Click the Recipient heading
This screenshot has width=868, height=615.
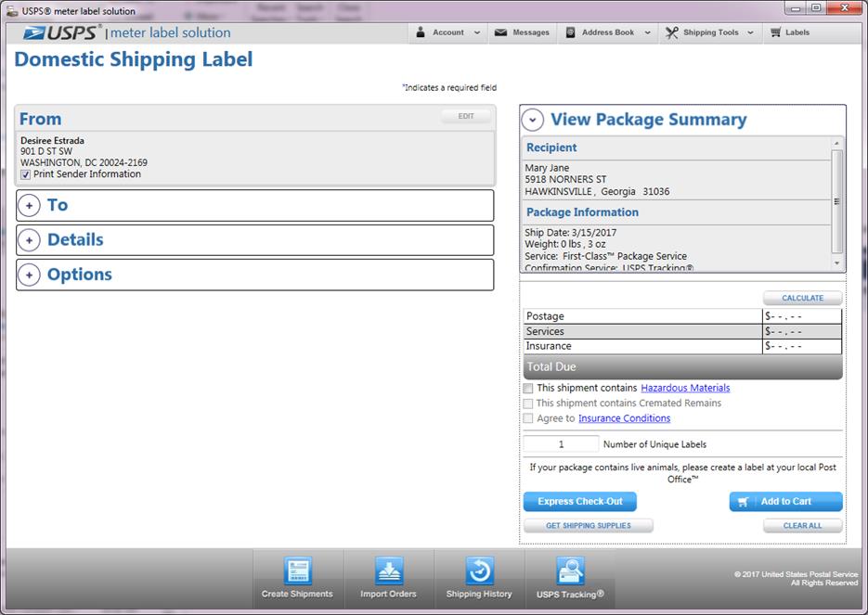[551, 147]
